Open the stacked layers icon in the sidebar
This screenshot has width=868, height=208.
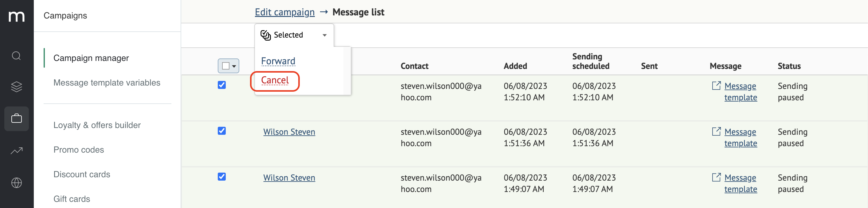click(x=17, y=87)
